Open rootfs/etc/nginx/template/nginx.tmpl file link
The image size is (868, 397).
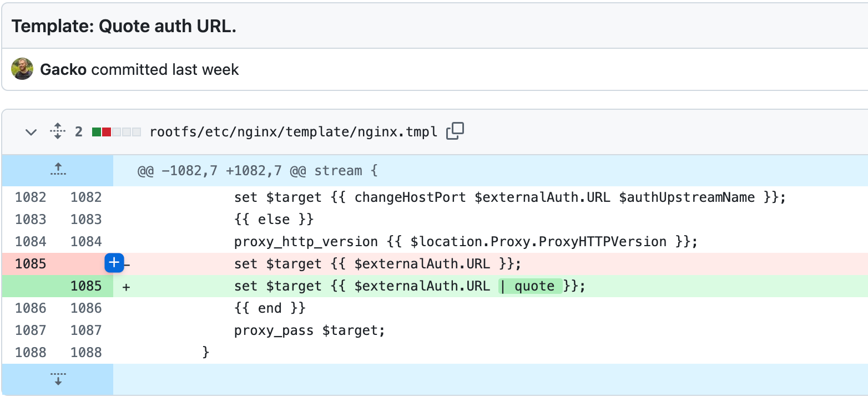click(294, 132)
